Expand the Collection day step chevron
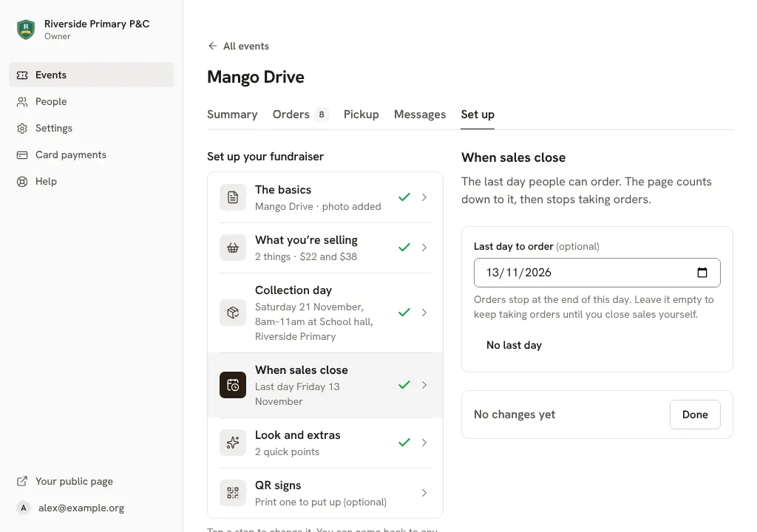 [x=424, y=313]
